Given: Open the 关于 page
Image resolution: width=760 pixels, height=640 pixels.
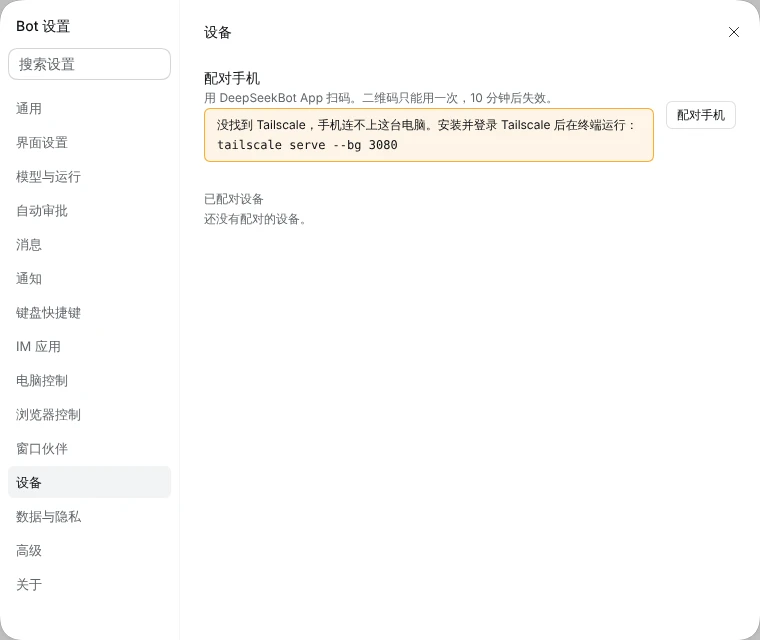Looking at the screenshot, I should 89,584.
